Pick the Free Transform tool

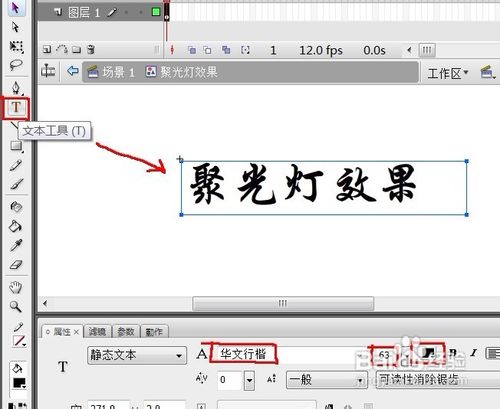click(16, 47)
